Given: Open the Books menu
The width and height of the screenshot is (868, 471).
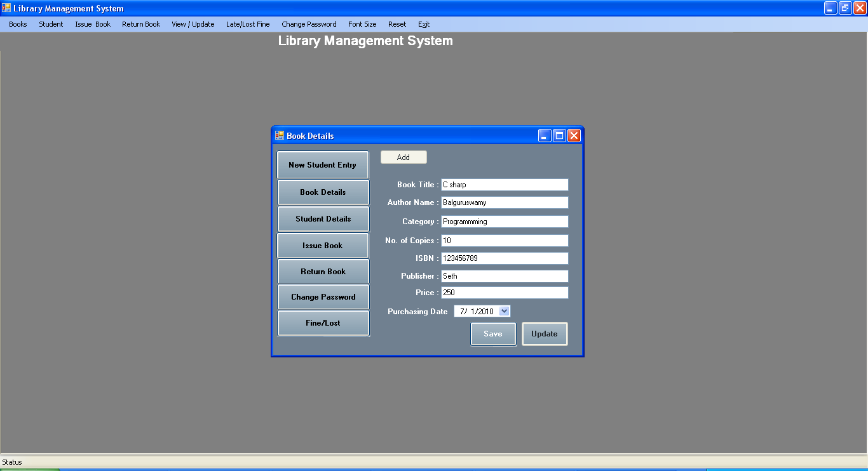Looking at the screenshot, I should coord(18,24).
